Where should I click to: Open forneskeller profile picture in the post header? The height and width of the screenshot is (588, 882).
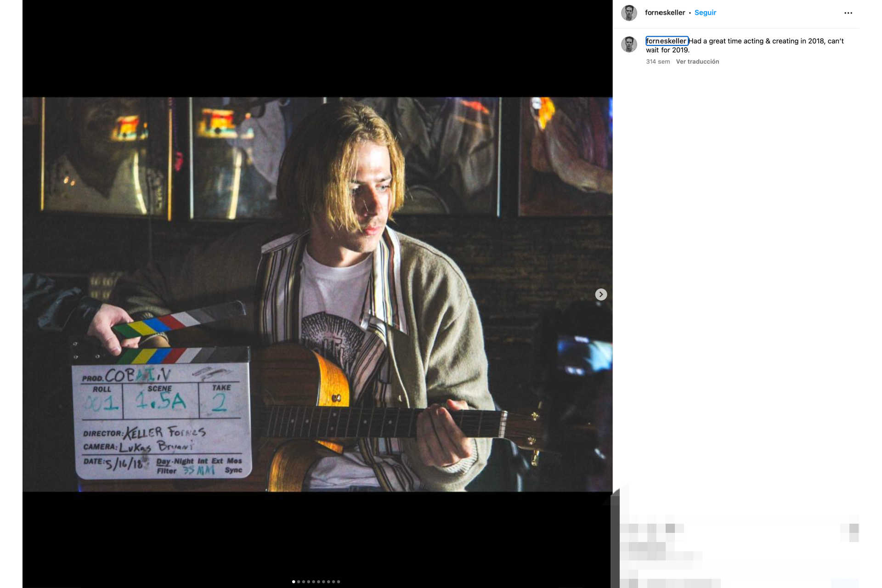(x=629, y=13)
